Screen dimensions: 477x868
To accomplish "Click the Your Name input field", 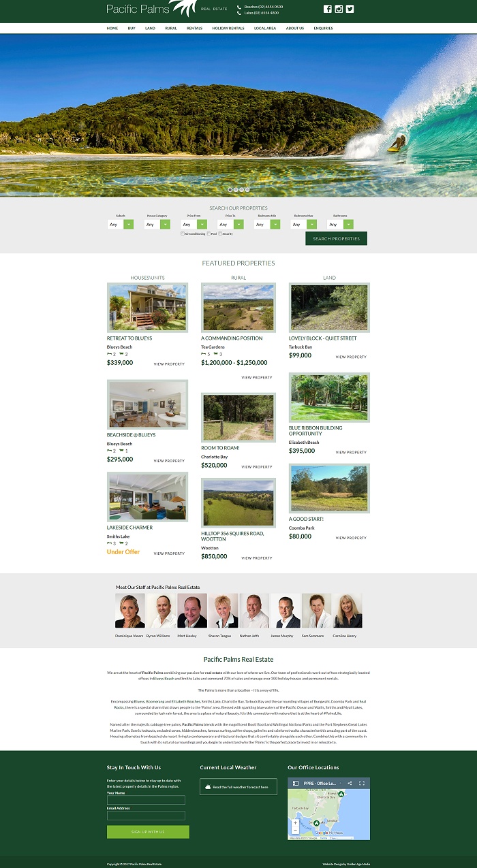I will (146, 800).
